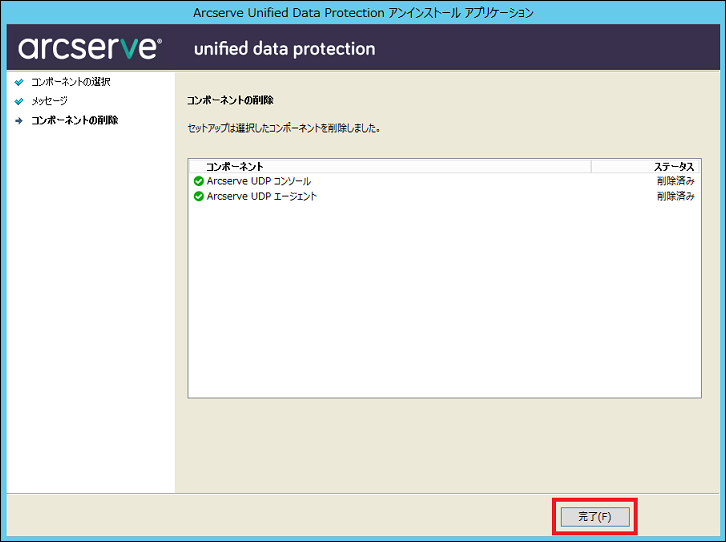
Task: Click the ステータス column header
Action: tap(645, 167)
